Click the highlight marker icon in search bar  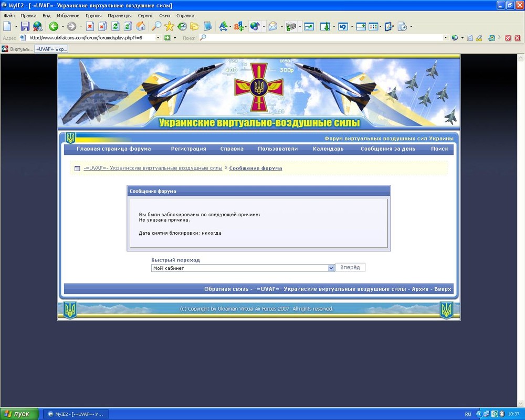click(x=479, y=38)
